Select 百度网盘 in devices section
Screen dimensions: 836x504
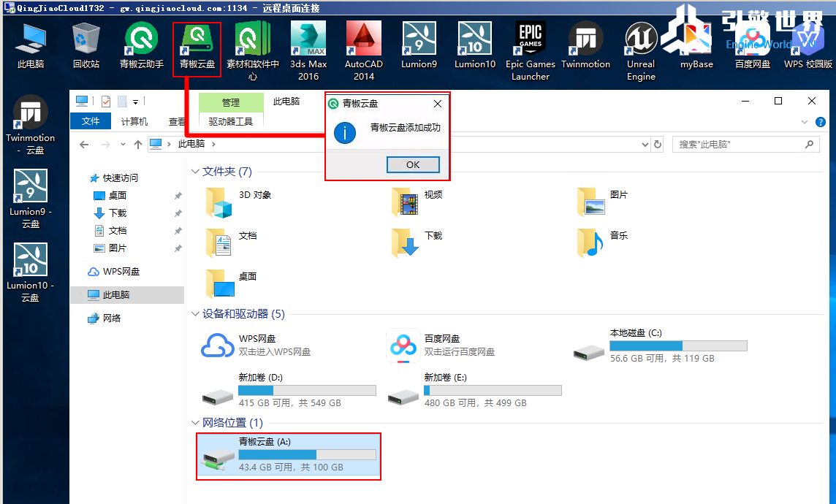[x=441, y=345]
